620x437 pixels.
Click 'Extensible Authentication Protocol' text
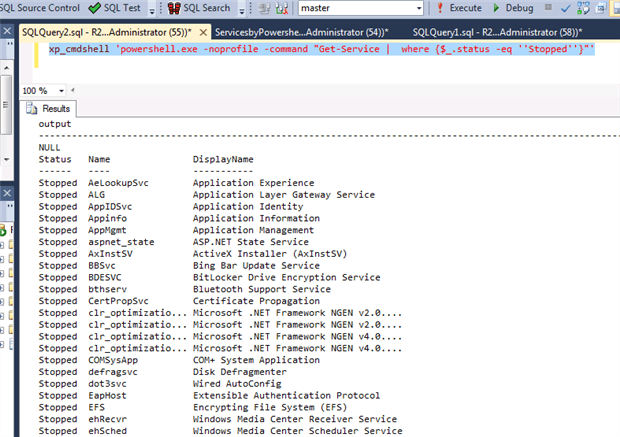(x=286, y=396)
